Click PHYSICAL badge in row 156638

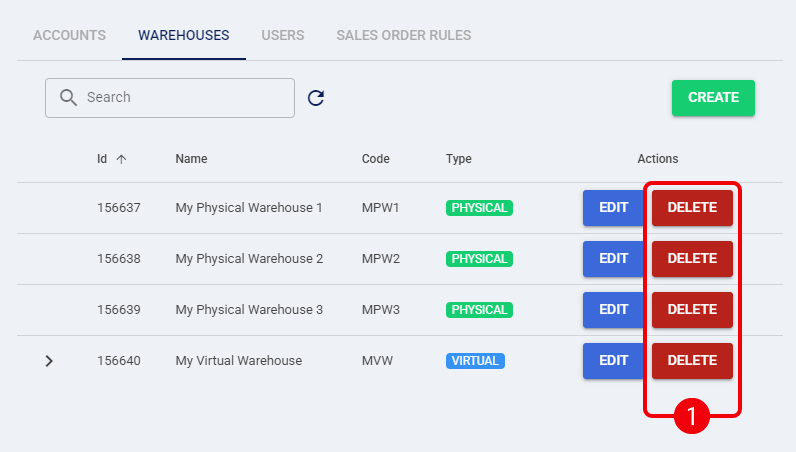pyautogui.click(x=479, y=259)
